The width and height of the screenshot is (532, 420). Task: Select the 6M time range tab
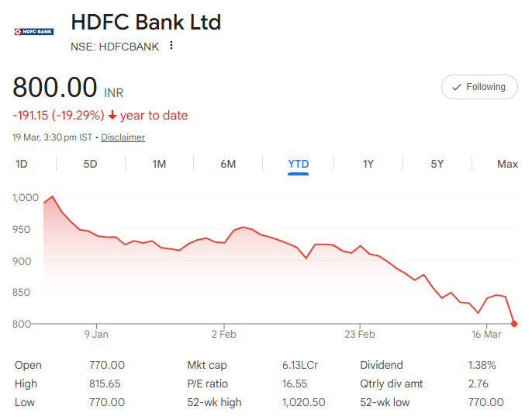click(x=228, y=164)
